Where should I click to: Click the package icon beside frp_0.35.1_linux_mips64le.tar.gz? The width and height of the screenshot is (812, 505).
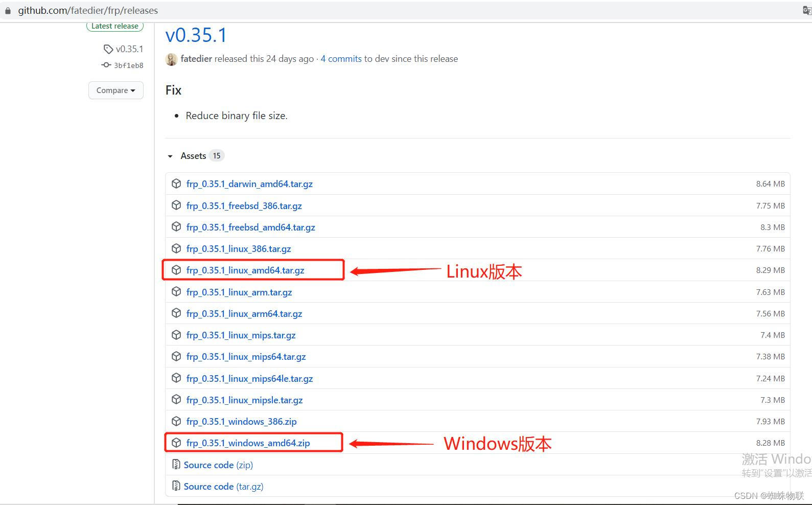tap(176, 378)
